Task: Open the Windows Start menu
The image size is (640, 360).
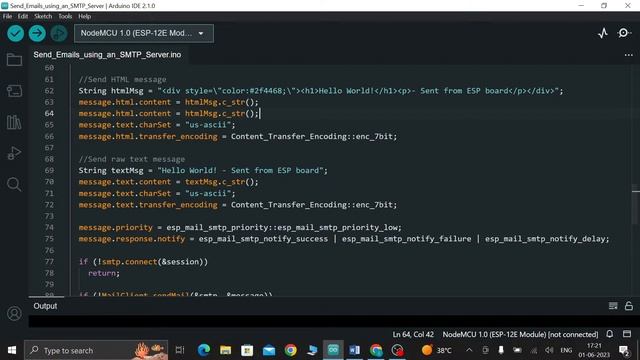Action: [x=12, y=350]
